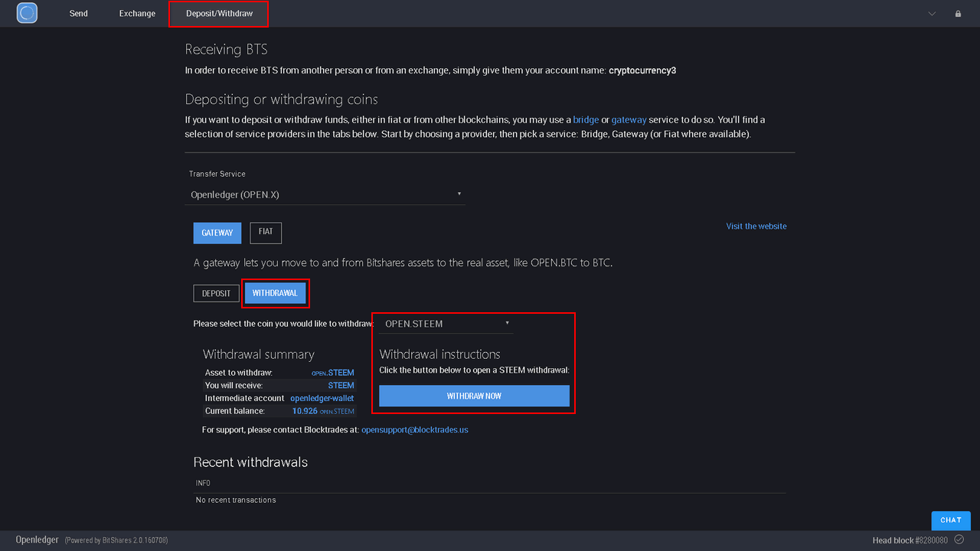Click the Recent withdrawals heading
The image size is (980, 551).
click(250, 462)
